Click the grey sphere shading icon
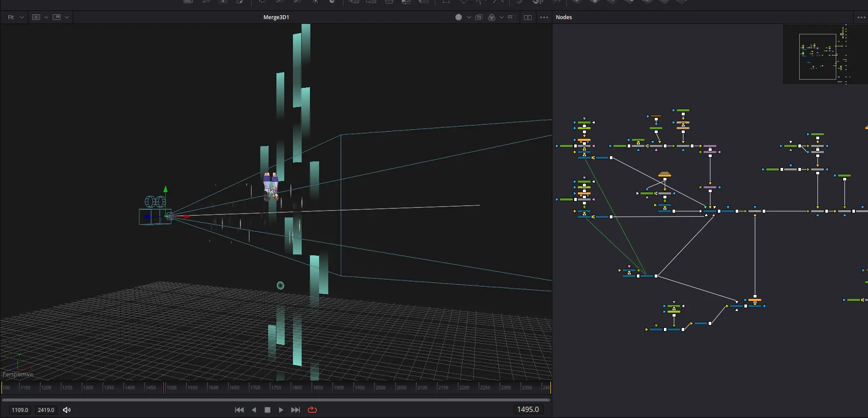Image resolution: width=868 pixels, height=418 pixels. [x=458, y=17]
